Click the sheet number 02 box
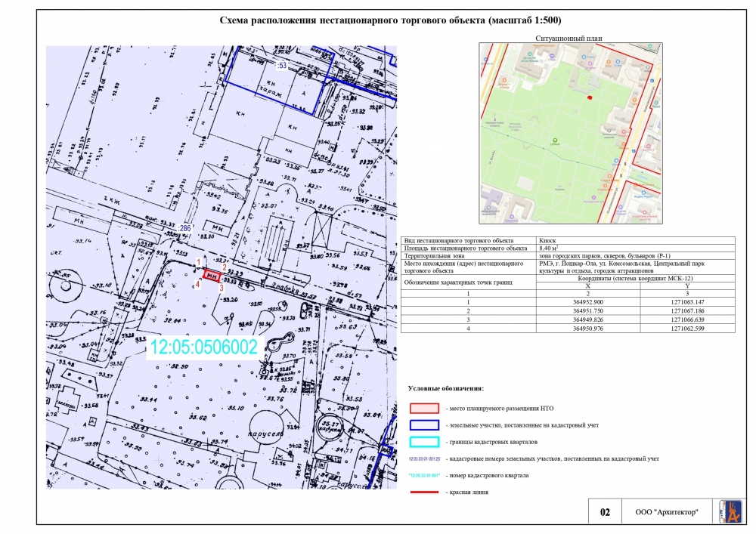The width and height of the screenshot is (756, 534). coord(605,512)
